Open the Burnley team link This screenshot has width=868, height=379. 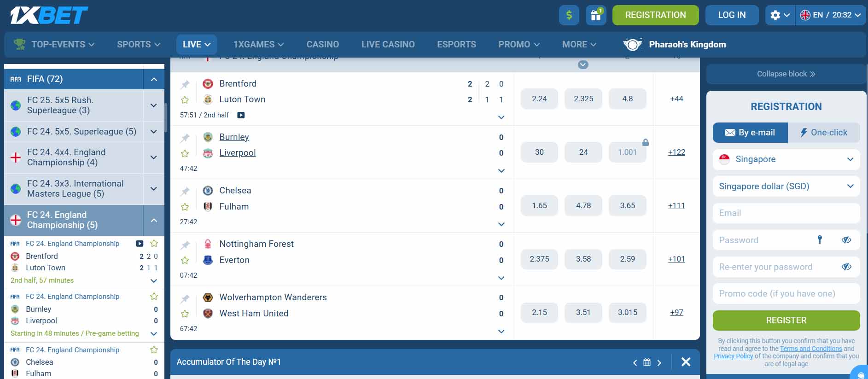click(234, 137)
